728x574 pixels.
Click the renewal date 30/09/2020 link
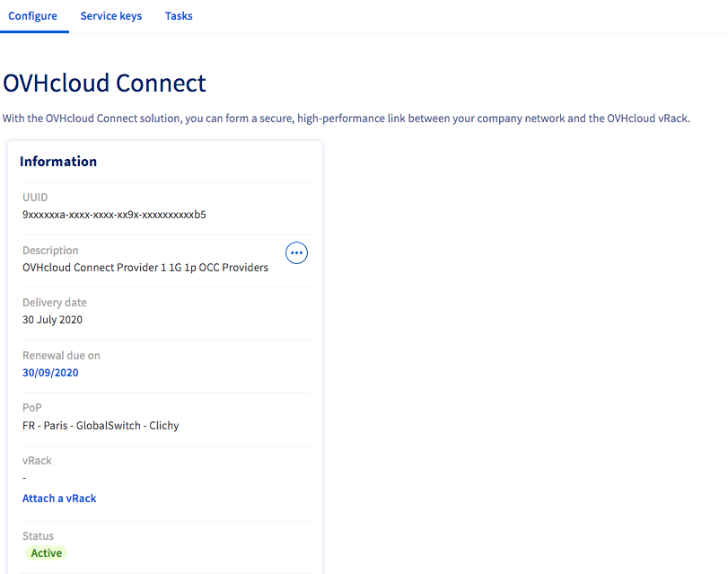(x=50, y=373)
